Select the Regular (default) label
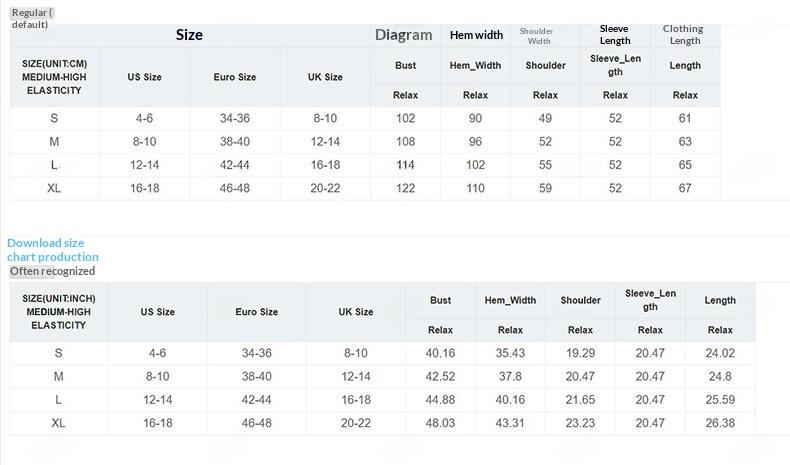The width and height of the screenshot is (790, 465). (32, 18)
